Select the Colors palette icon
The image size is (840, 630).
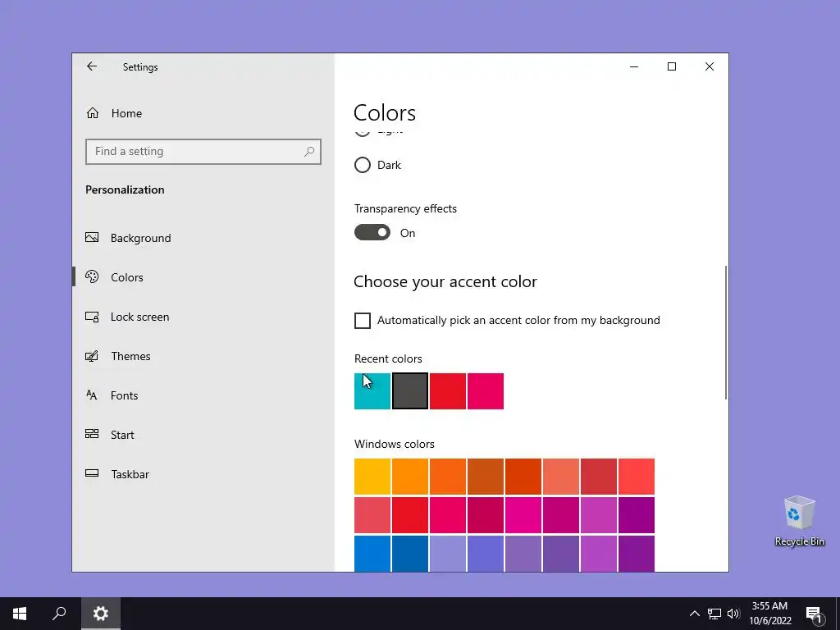(x=92, y=276)
